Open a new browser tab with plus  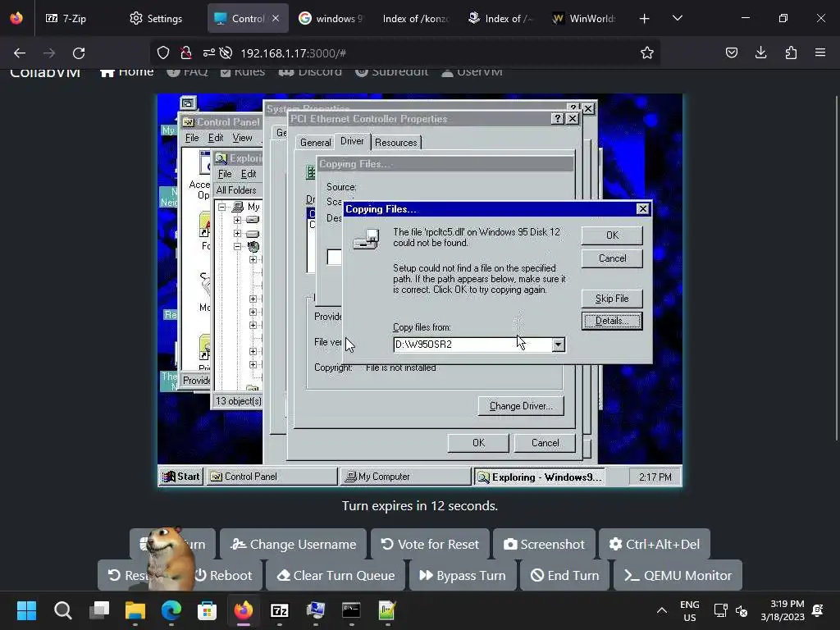(x=645, y=19)
